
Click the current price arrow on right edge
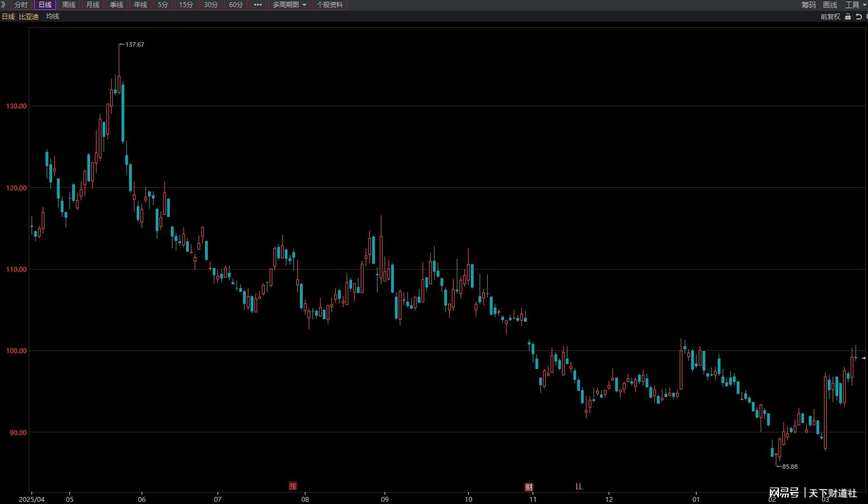pos(864,358)
